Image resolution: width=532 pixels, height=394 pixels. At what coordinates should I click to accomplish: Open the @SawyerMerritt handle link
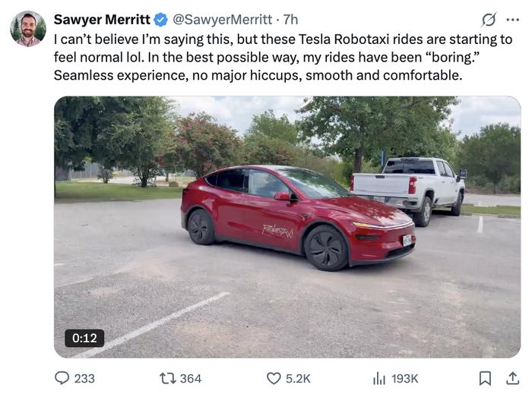(x=222, y=19)
